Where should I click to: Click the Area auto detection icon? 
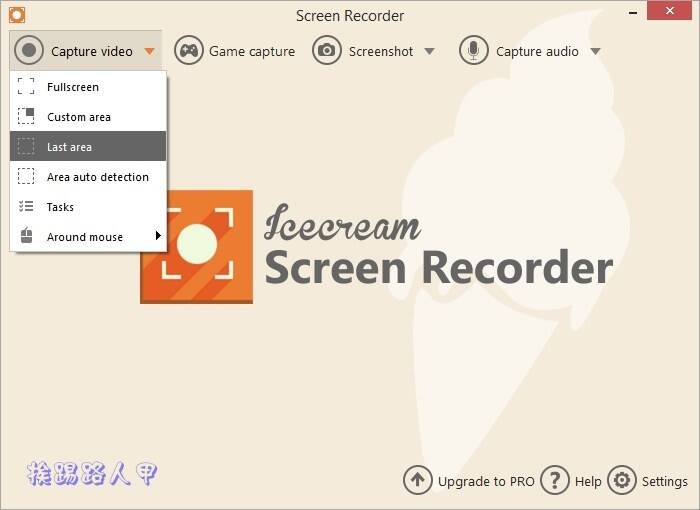coord(26,176)
